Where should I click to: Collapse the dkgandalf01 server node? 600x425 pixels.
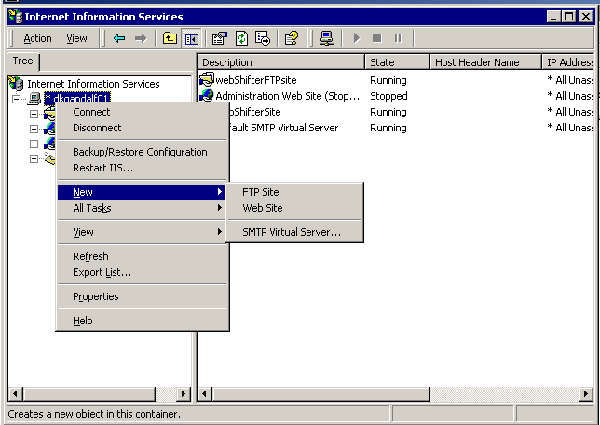16,99
